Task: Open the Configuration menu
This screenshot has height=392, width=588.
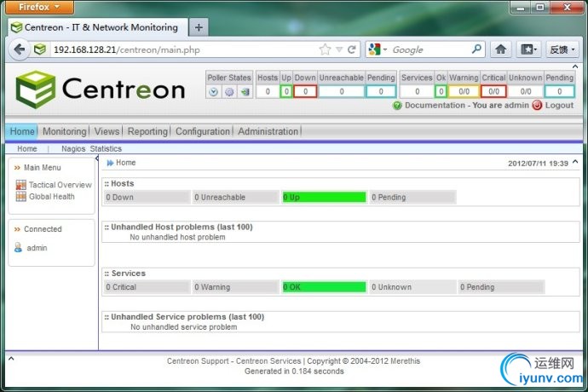Action: (x=203, y=131)
